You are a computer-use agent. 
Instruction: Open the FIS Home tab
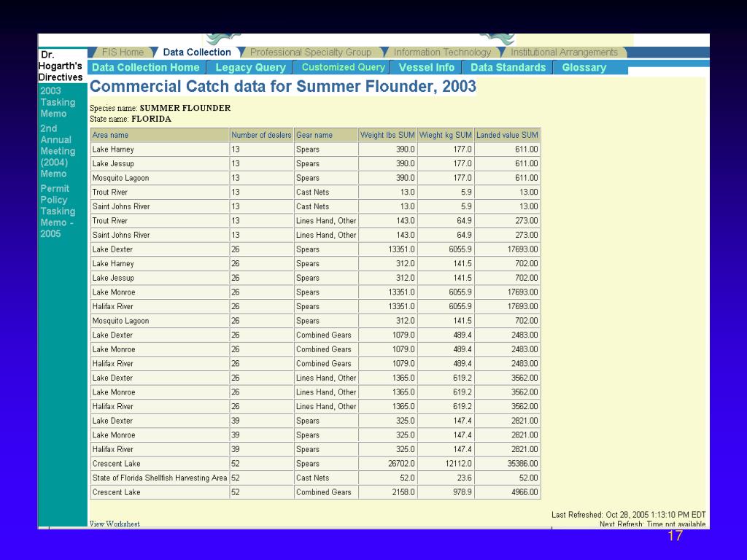pyautogui.click(x=123, y=52)
